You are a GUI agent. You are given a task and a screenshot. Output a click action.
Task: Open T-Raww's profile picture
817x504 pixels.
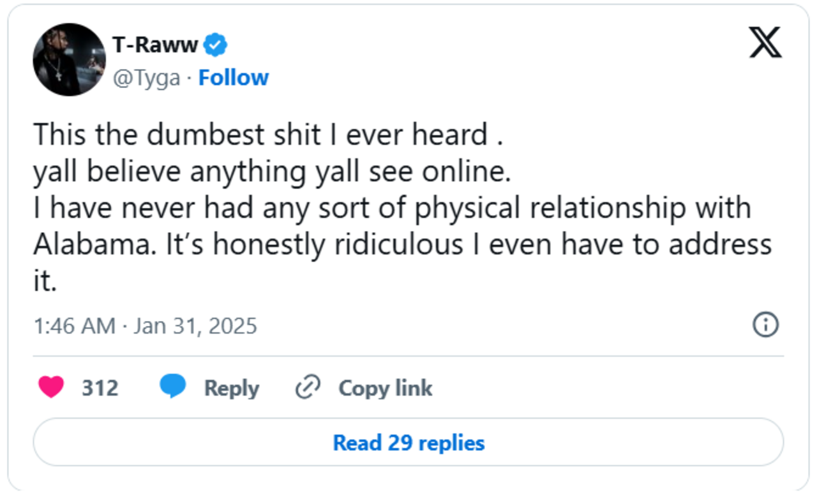click(69, 60)
